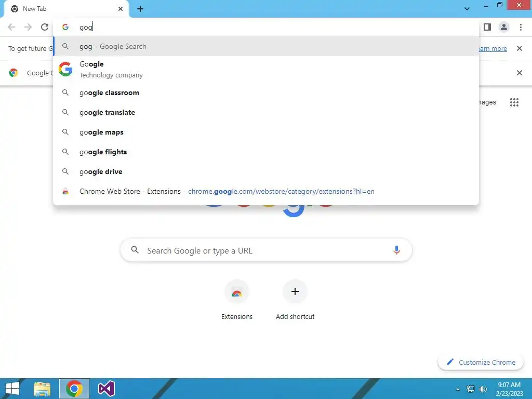Viewport: 532px width, 399px height.
Task: Click the Chrome taskbar icon
Action: (x=74, y=389)
